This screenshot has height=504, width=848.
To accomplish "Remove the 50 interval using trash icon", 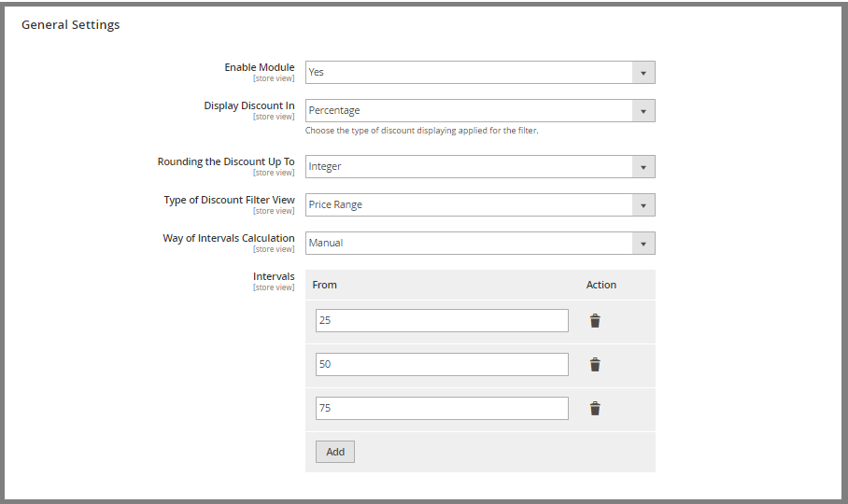I will [x=595, y=365].
